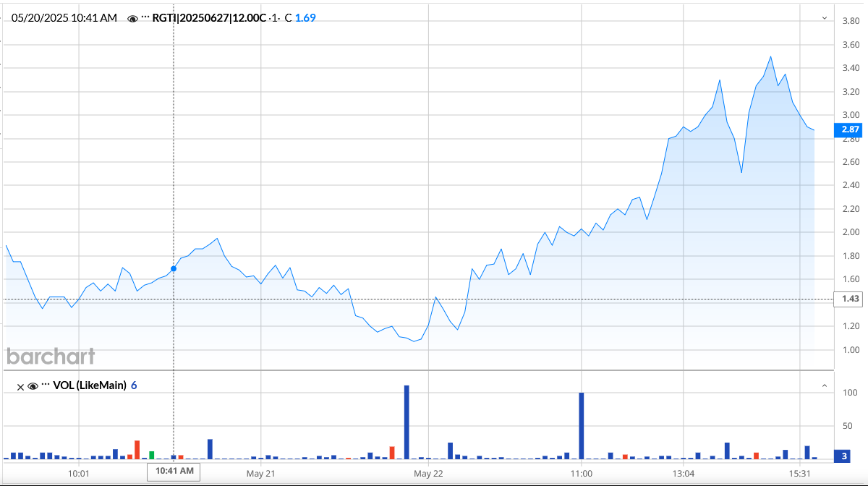Image resolution: width=868 pixels, height=486 pixels.
Task: Expand the volume pane with up chevron
Action: tap(825, 386)
